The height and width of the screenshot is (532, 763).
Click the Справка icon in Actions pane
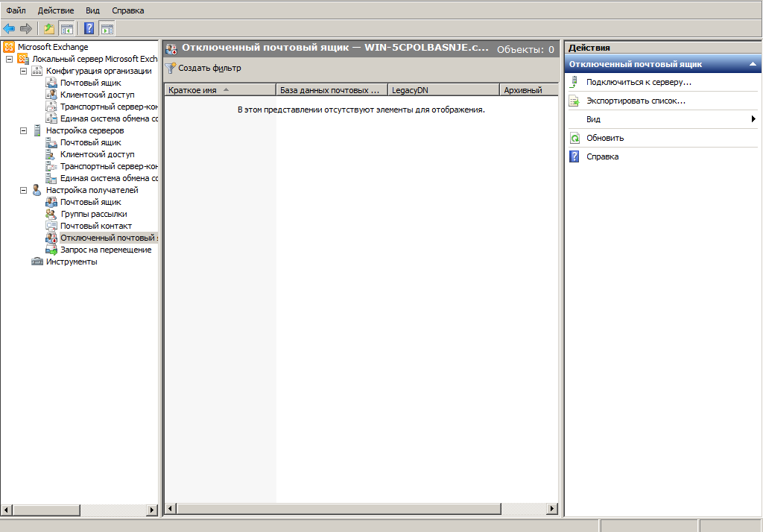(574, 156)
